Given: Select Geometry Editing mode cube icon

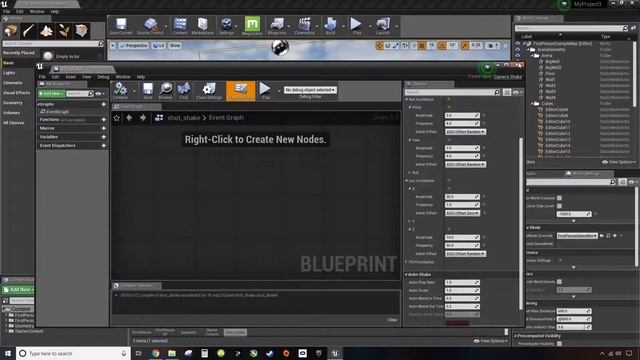Looking at the screenshot, I should (81, 31).
